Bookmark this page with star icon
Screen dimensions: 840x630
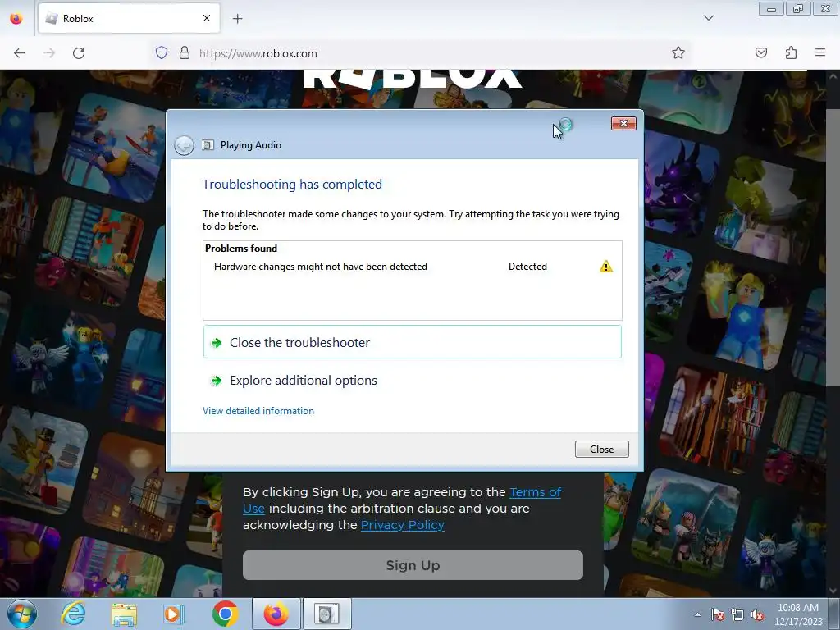[x=678, y=52]
